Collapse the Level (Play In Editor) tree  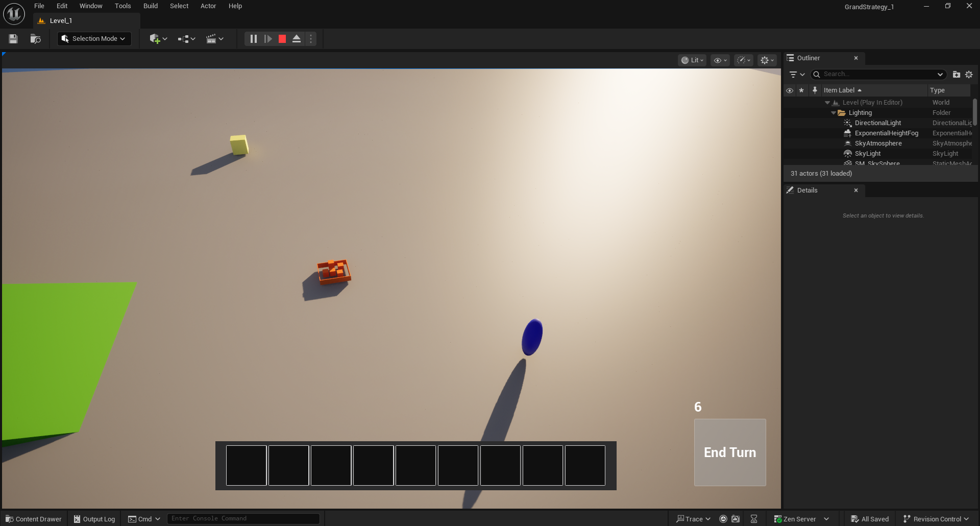pos(827,103)
